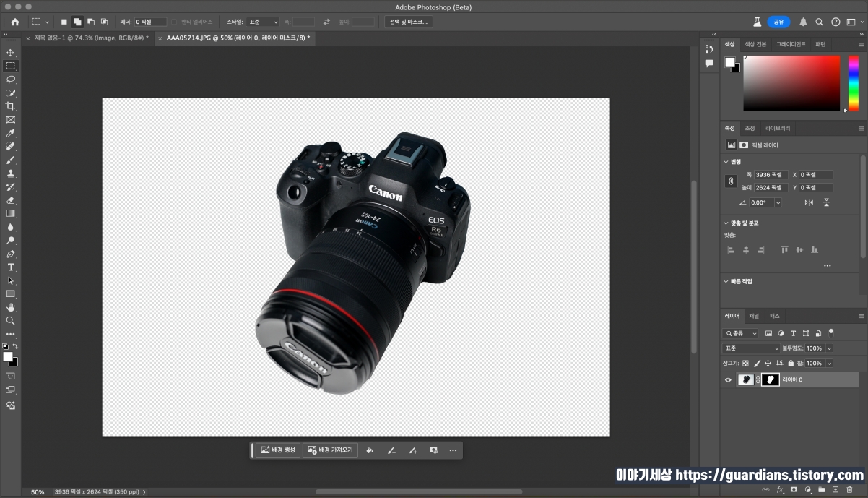Switch to the 색상 견본 tab

pyautogui.click(x=755, y=44)
